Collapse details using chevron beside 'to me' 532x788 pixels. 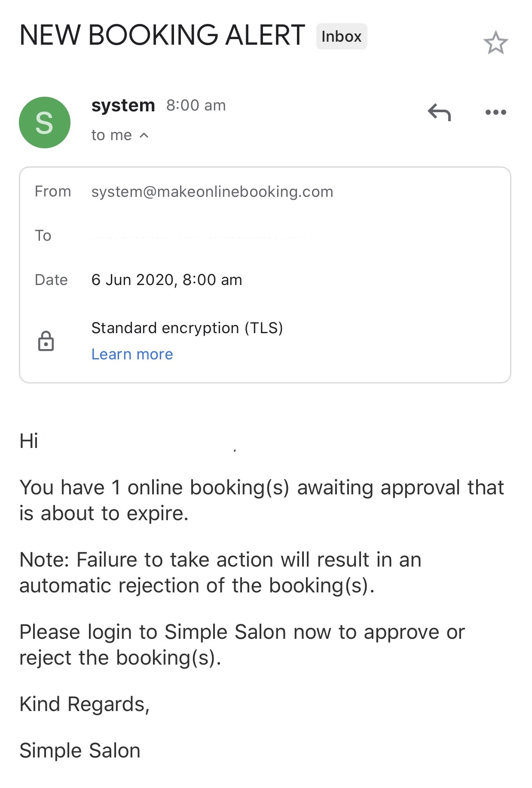[144, 135]
